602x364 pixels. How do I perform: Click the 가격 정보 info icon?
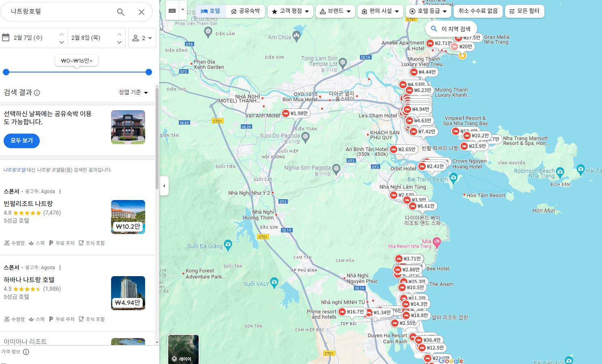coord(26,352)
